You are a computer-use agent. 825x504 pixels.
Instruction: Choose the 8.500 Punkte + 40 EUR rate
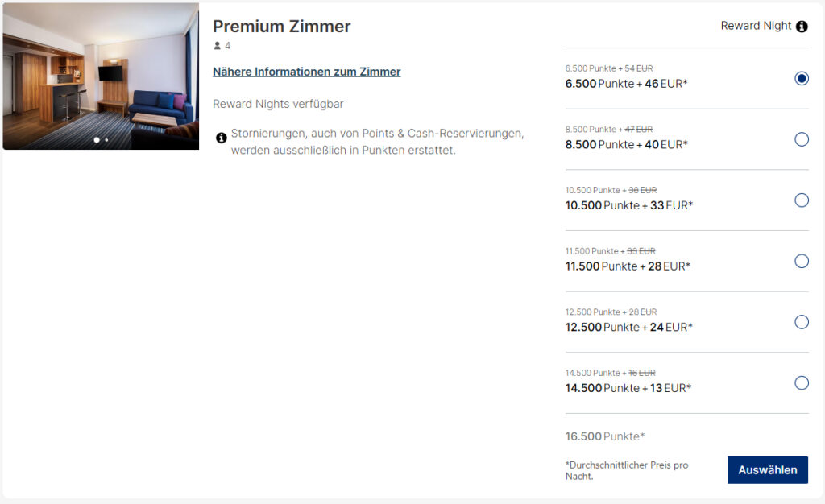802,139
